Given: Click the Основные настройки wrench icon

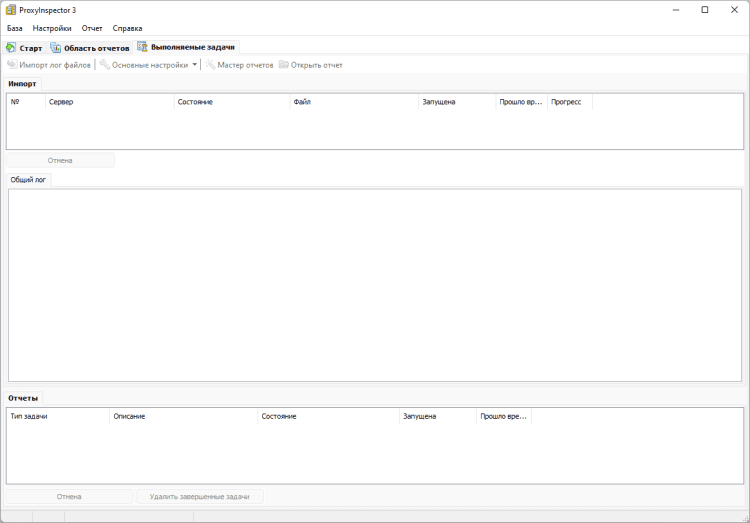Looking at the screenshot, I should pos(104,65).
